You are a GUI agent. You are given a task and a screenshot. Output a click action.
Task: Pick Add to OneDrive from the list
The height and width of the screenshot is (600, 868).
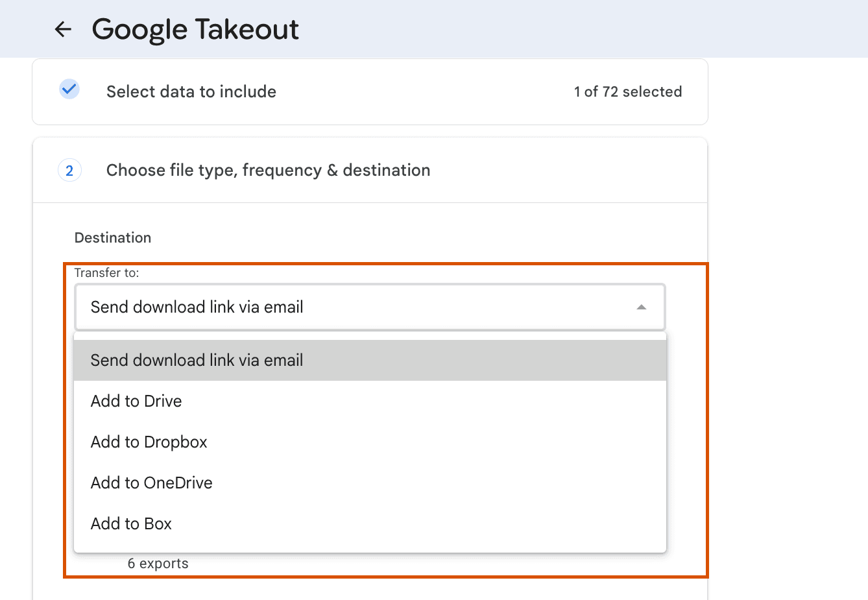(x=152, y=483)
